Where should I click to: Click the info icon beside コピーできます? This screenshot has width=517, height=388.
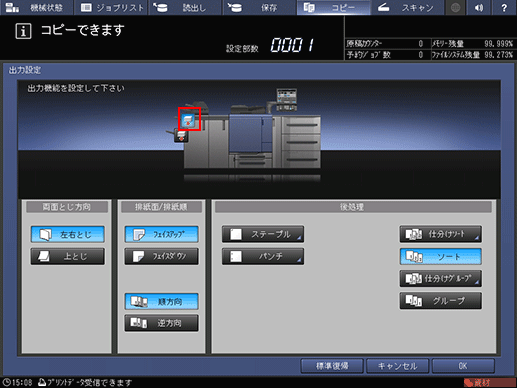tap(23, 32)
